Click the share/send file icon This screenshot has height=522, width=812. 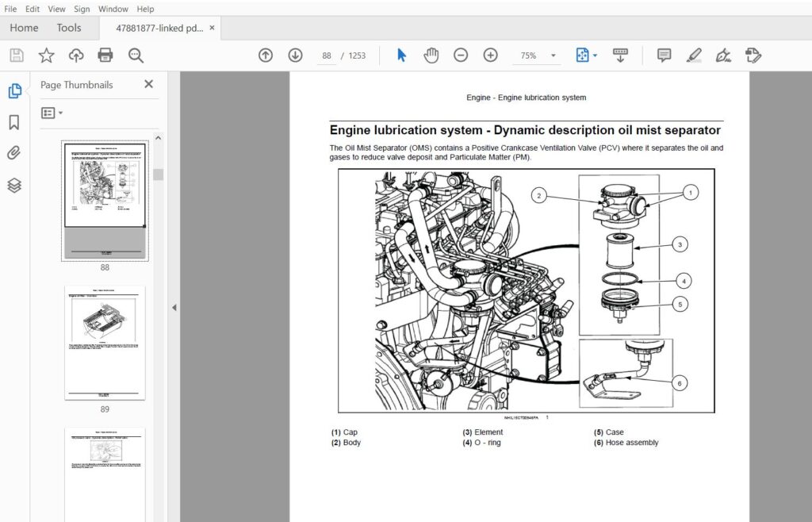753,56
